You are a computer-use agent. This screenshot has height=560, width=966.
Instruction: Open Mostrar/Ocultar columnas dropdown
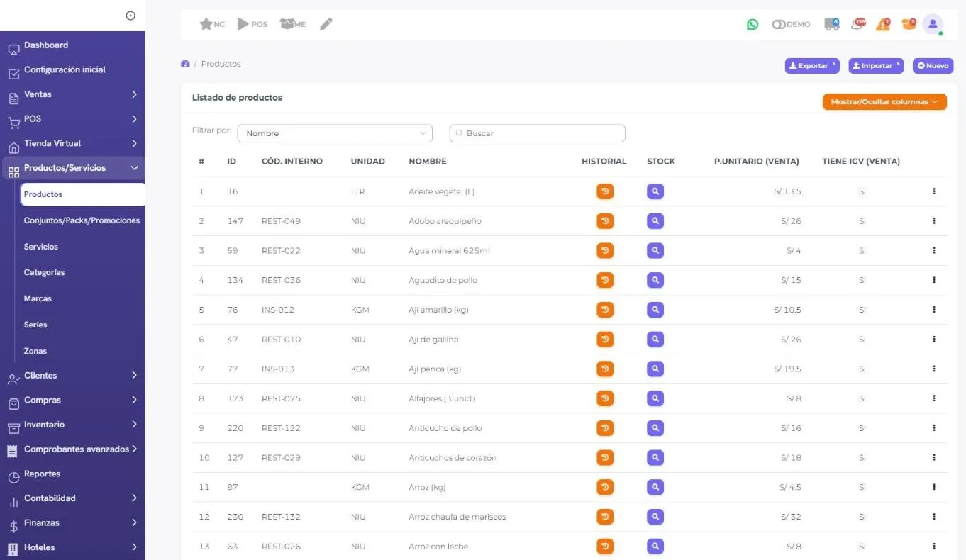point(884,102)
